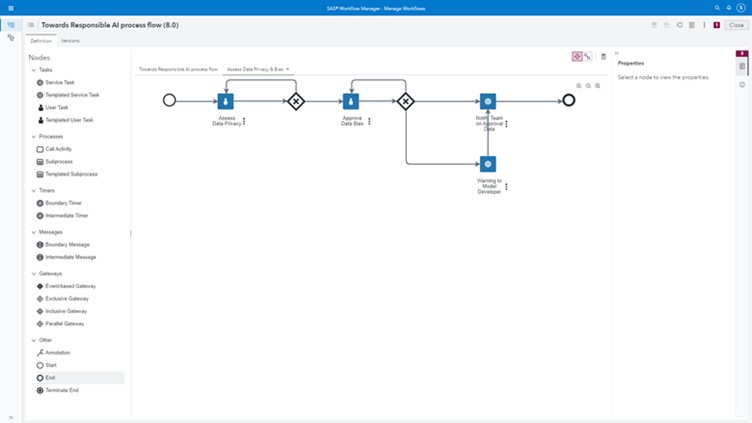The width and height of the screenshot is (752, 423).
Task: Select Exclusive Gateway in the Nodes list
Action: tap(67, 298)
